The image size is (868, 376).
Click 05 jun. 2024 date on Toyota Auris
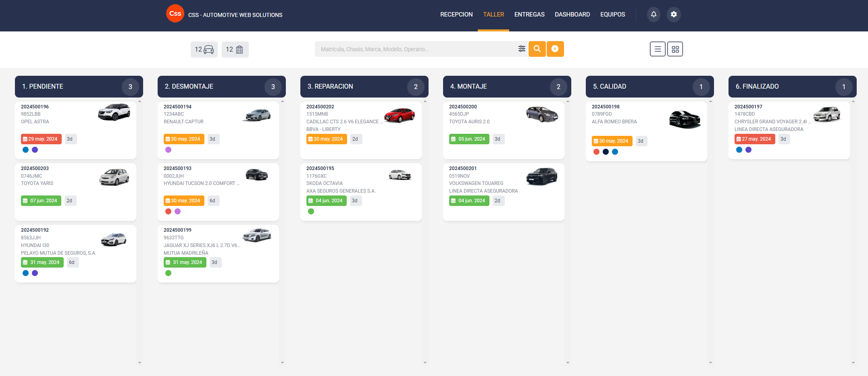click(x=469, y=139)
